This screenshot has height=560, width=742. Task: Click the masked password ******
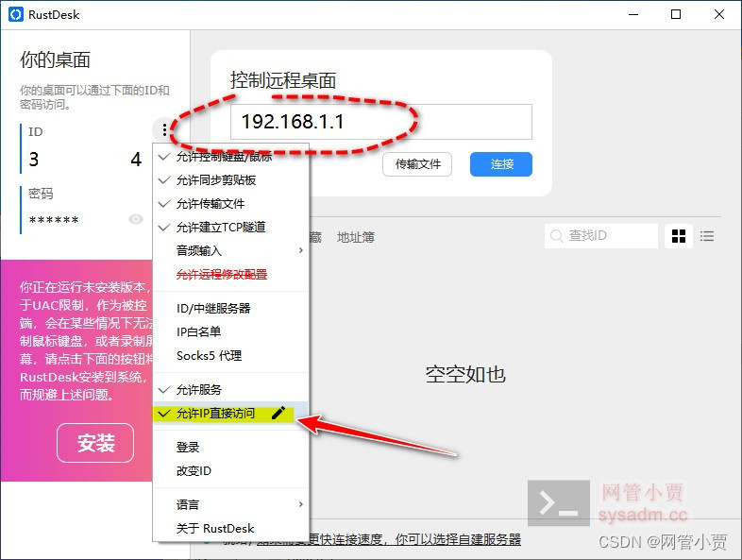pos(54,220)
